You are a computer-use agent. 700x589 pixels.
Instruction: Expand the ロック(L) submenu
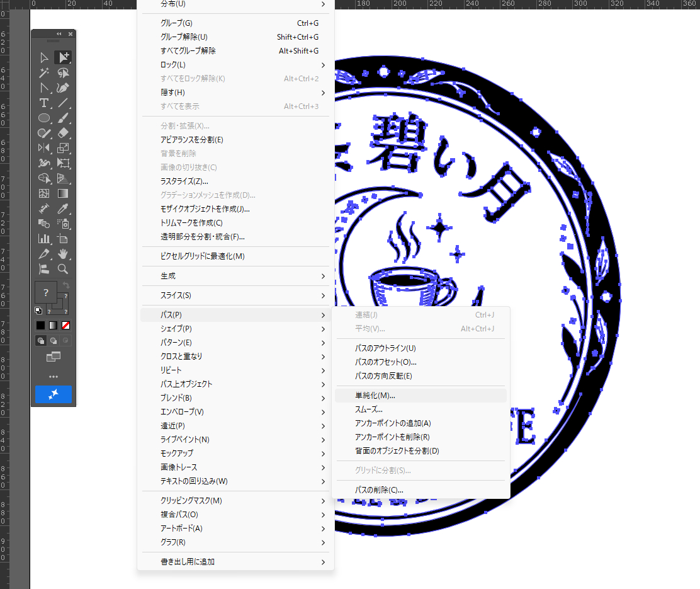coord(235,65)
